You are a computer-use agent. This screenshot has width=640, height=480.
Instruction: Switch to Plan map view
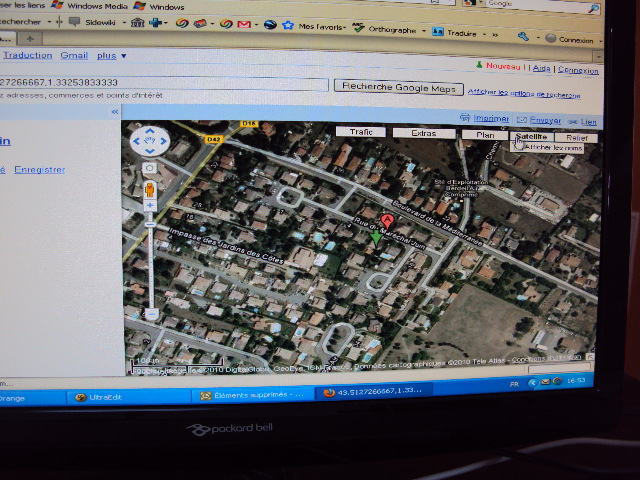(x=486, y=134)
